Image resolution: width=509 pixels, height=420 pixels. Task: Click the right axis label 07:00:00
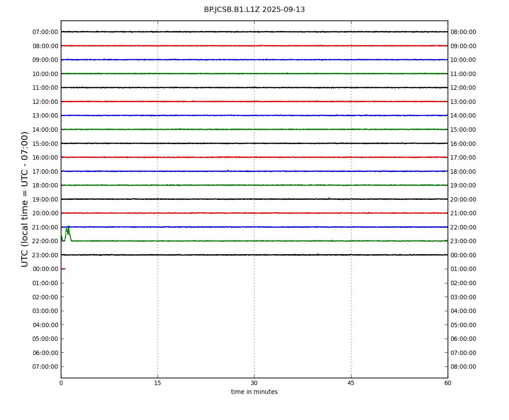pos(463,353)
